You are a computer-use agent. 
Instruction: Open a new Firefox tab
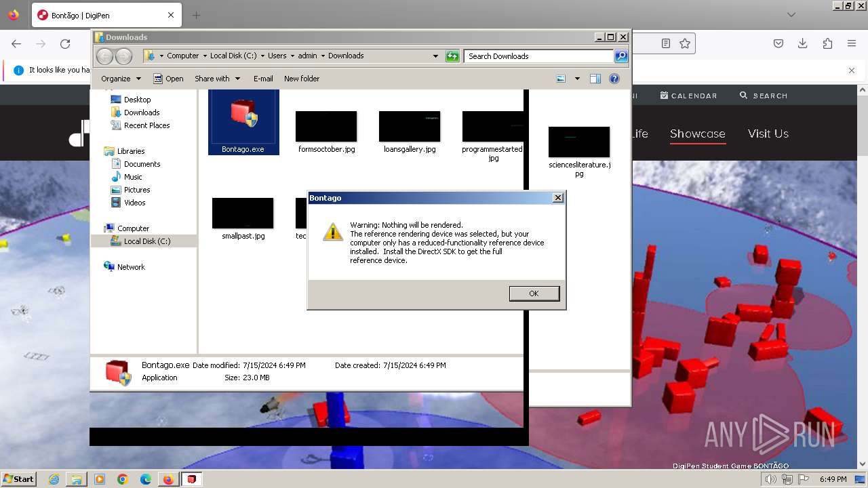(x=197, y=15)
